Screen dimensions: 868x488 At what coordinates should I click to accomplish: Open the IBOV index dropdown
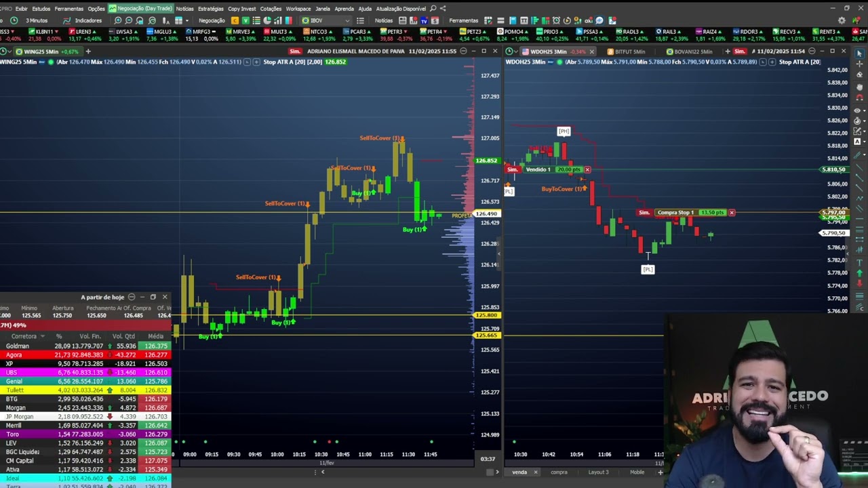[x=325, y=20]
